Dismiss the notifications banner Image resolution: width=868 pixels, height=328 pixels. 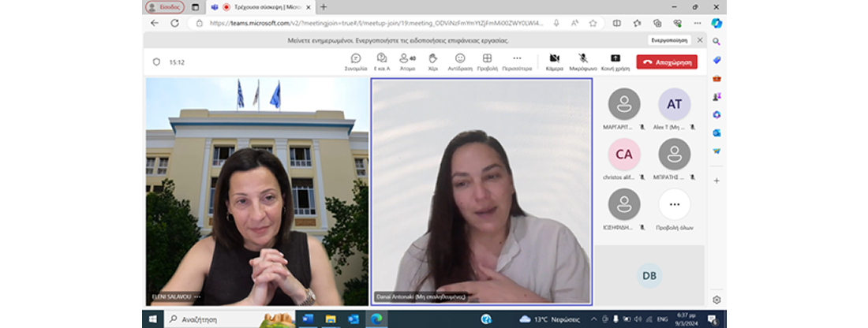coord(700,40)
